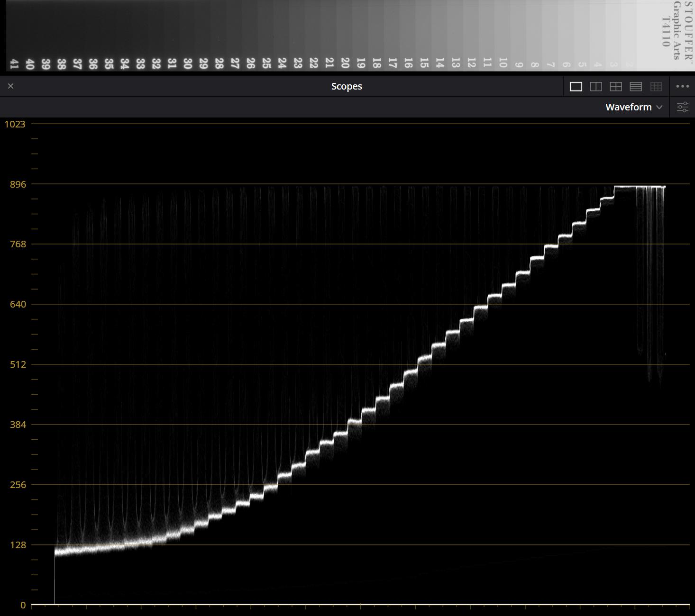Open waveform settings sliders icon
The image size is (695, 616).
pos(682,107)
